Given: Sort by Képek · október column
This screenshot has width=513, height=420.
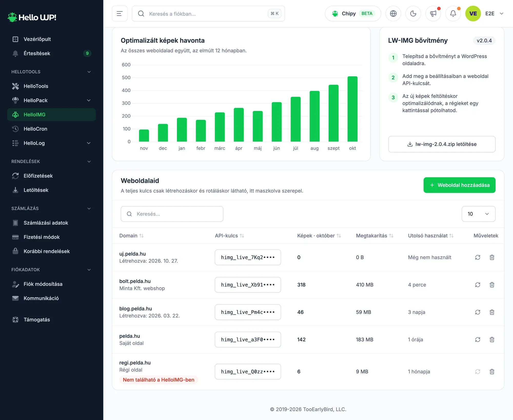Looking at the screenshot, I should pos(319,235).
